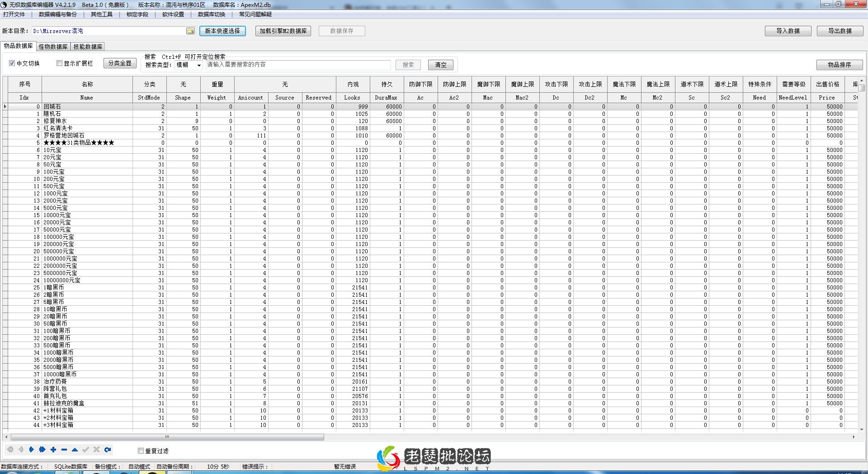Go to next record navigator arrow
The width and height of the screenshot is (868, 474).
tap(31, 450)
